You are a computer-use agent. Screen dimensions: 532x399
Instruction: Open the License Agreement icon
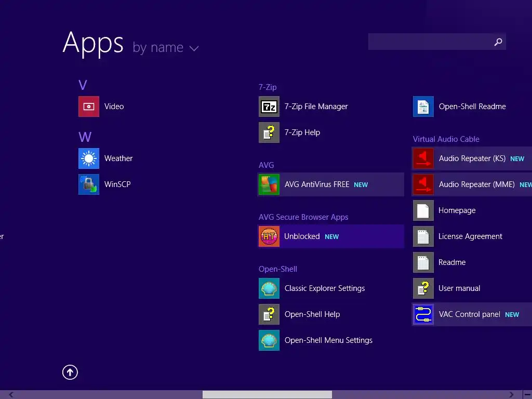[x=423, y=236]
